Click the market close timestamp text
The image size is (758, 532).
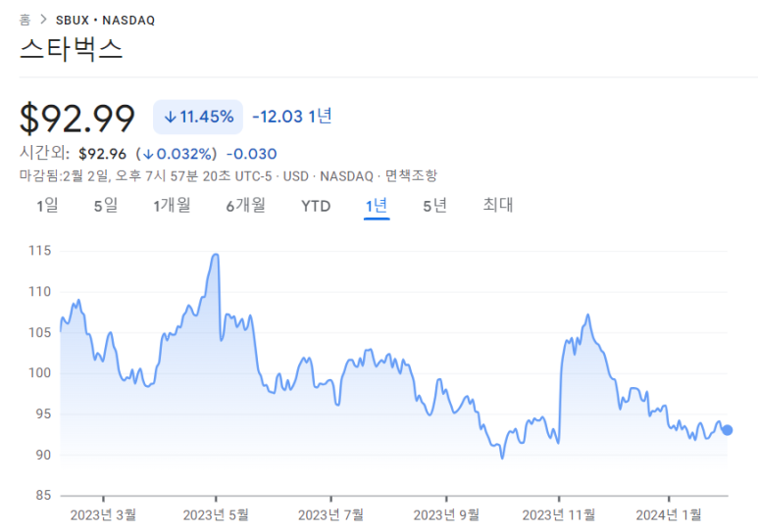145,175
